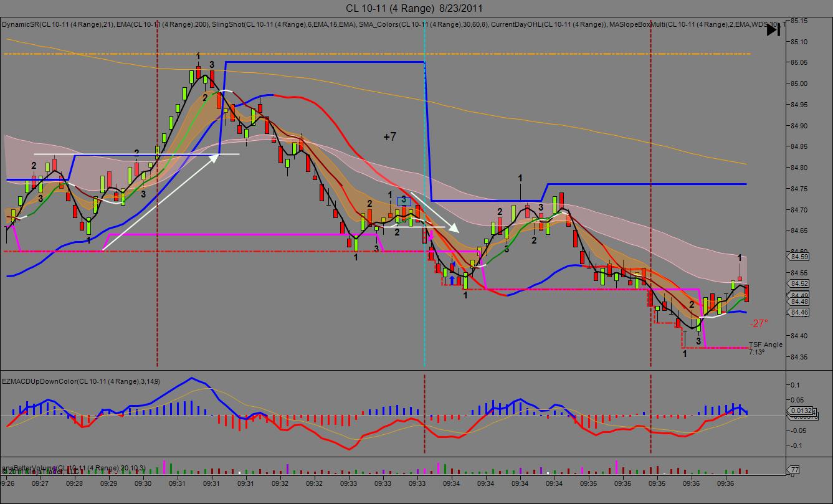Select the 0.0132 MACD value marker
Screen dimensions: 833x504
pos(801,411)
